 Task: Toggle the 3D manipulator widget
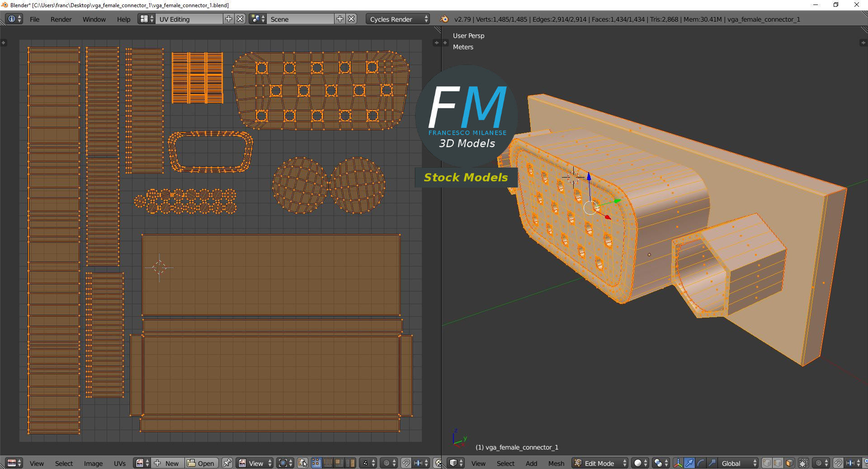678,463
